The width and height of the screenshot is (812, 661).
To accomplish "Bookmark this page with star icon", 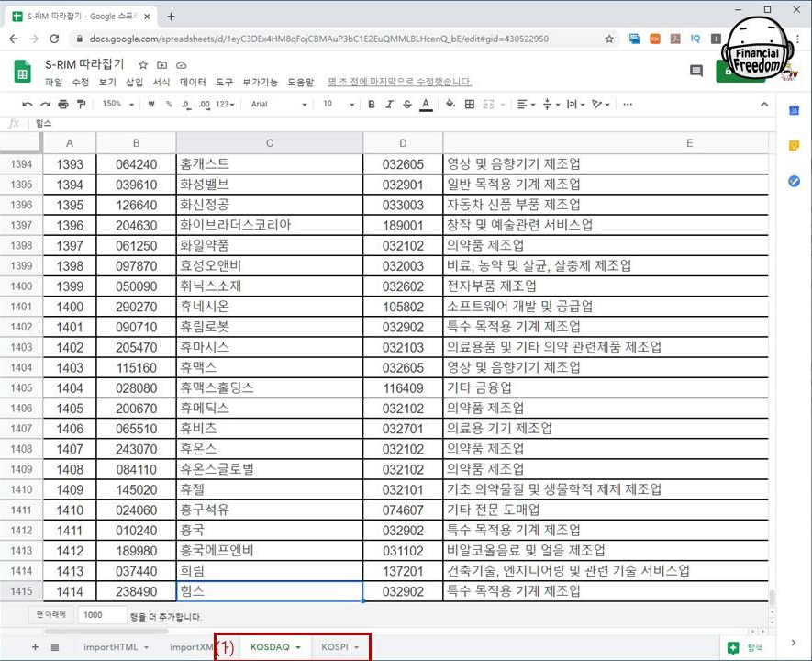I will (609, 39).
